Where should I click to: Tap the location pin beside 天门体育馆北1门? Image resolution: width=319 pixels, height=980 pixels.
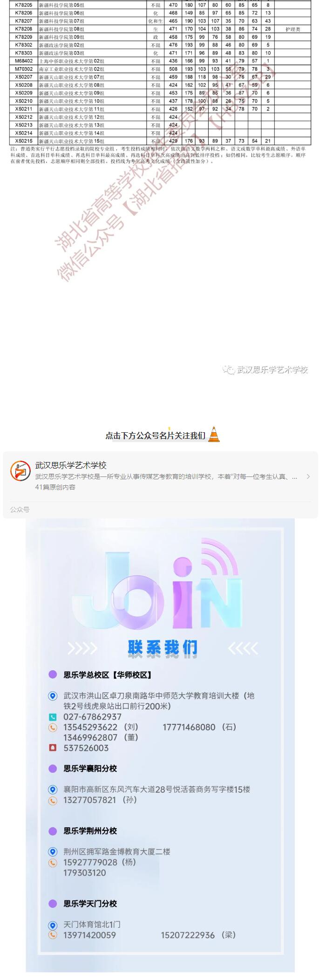tap(53, 925)
